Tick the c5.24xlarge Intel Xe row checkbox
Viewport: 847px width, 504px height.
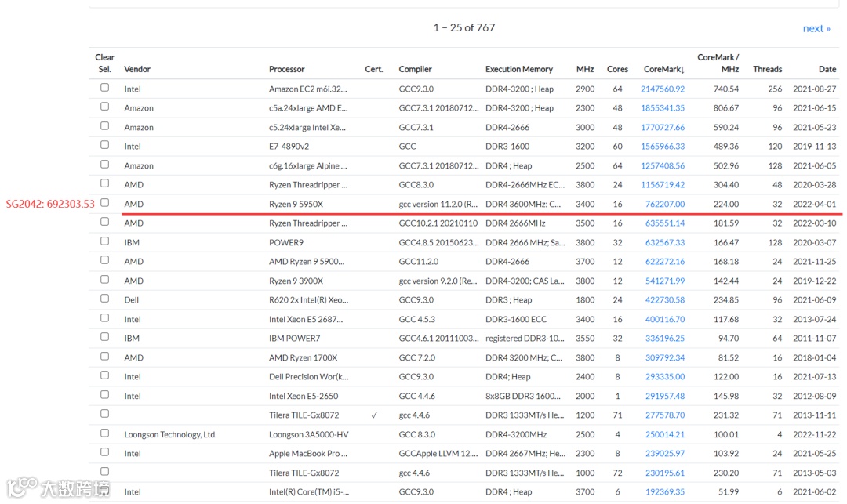point(105,125)
